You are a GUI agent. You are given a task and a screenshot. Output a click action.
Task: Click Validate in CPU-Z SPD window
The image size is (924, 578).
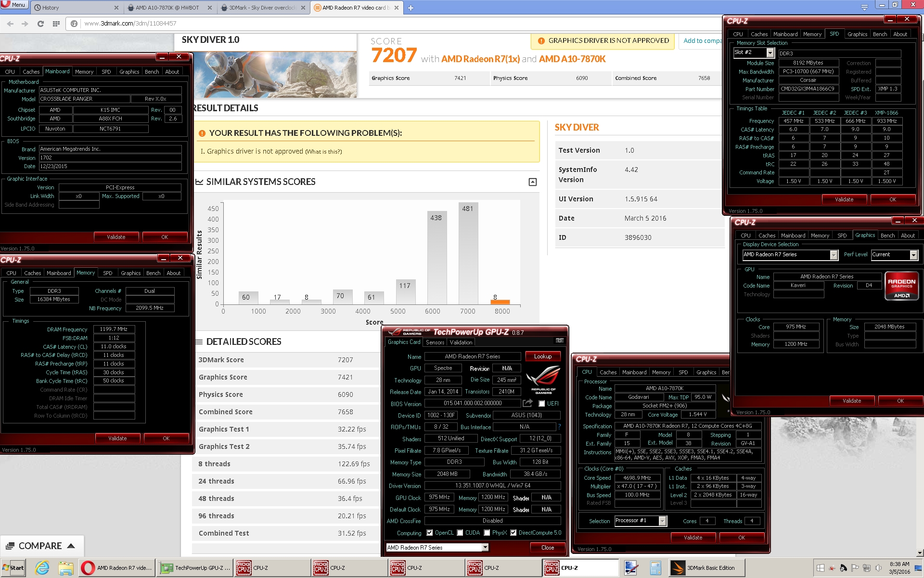point(844,199)
